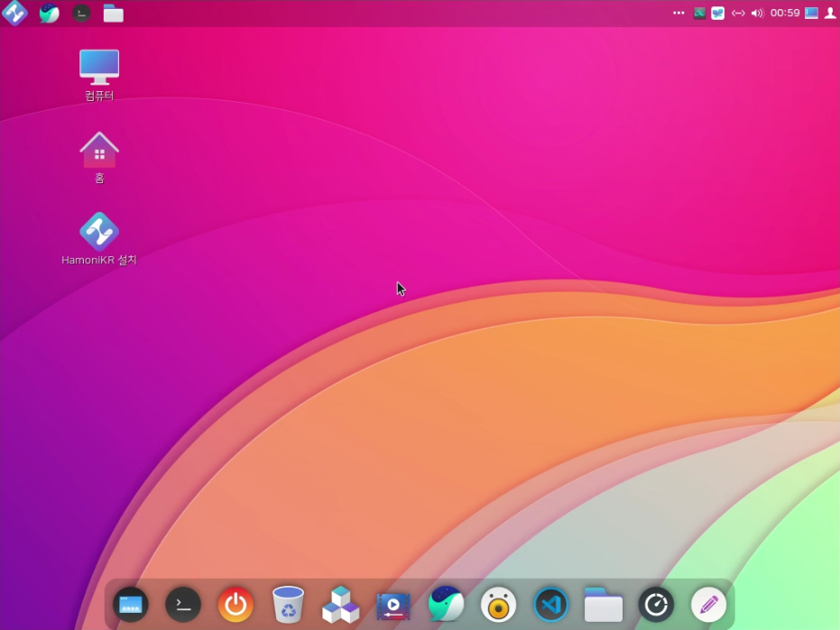This screenshot has height=630, width=840.
Task: Open Visual Studio Code from the dock
Action: coord(550,604)
